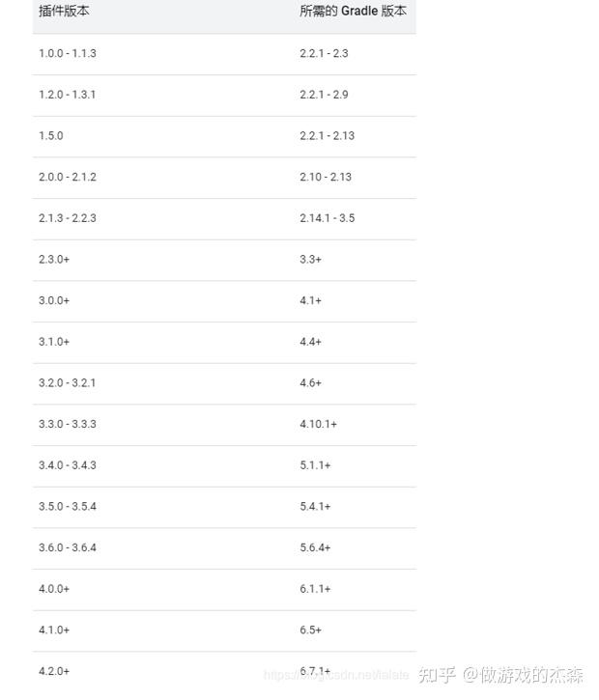The width and height of the screenshot is (599, 700).
Task: Click the Gradle version 5.1.1+ cell
Action: click(x=315, y=465)
